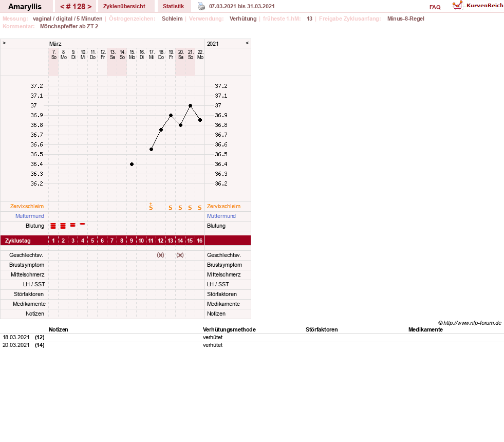Click the S mucus symbol on cycle day 13

point(171,208)
